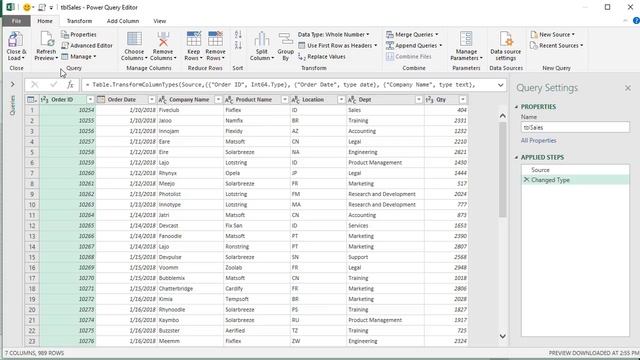Open the Product Name filter dropdown
The height and width of the screenshot is (360, 640).
pyautogui.click(x=285, y=100)
